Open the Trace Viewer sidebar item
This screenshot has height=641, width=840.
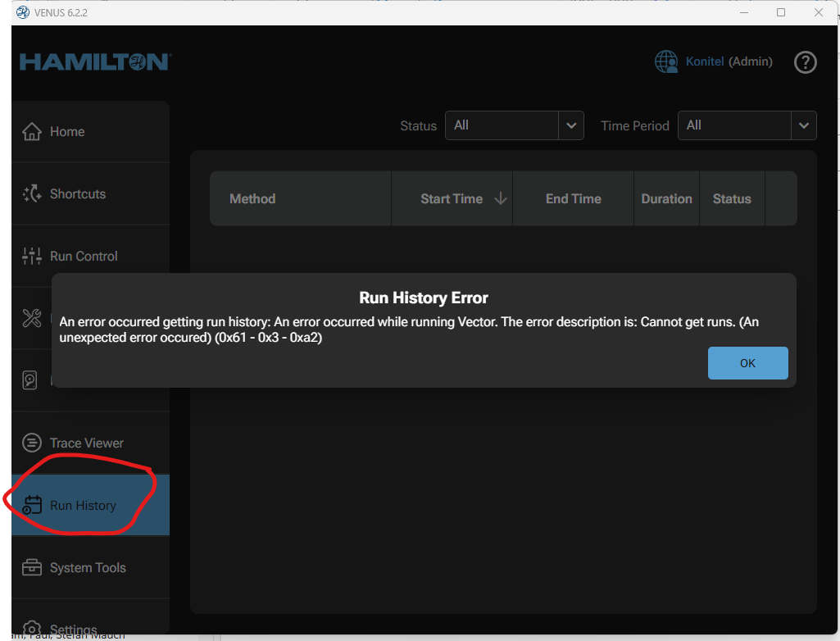90,443
